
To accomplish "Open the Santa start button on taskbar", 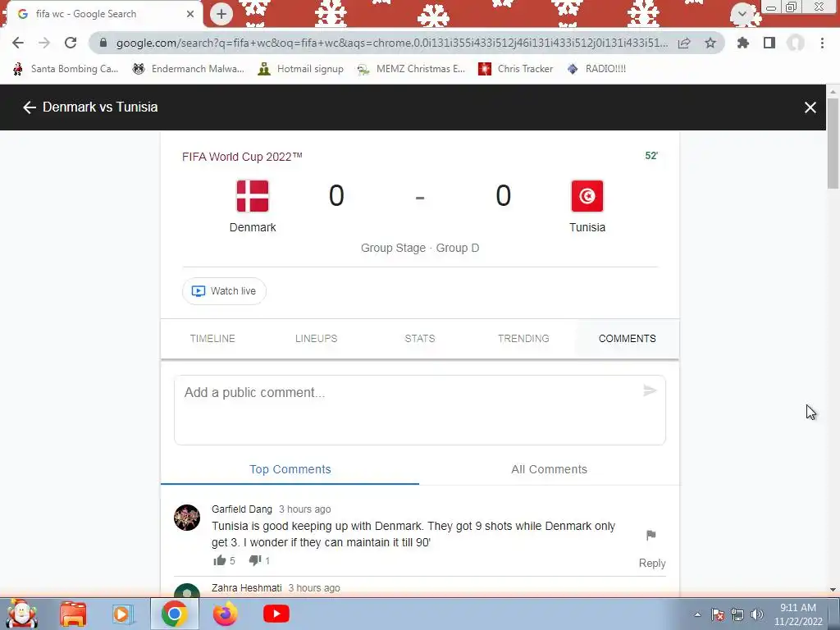I will tap(22, 614).
